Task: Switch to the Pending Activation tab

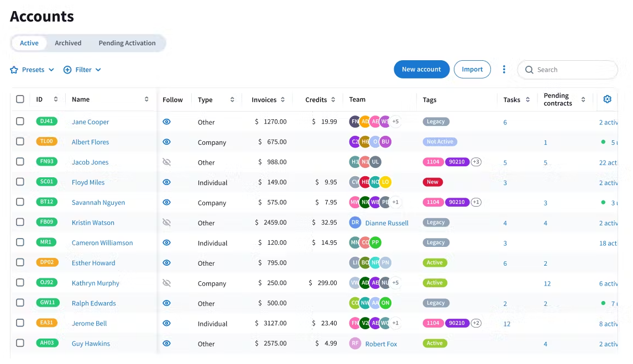Action: click(x=127, y=43)
